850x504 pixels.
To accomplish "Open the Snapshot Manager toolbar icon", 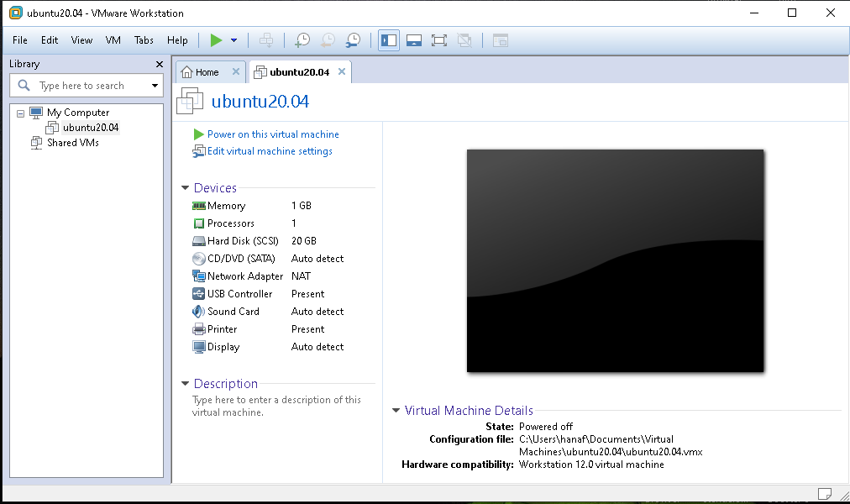I will [x=353, y=40].
